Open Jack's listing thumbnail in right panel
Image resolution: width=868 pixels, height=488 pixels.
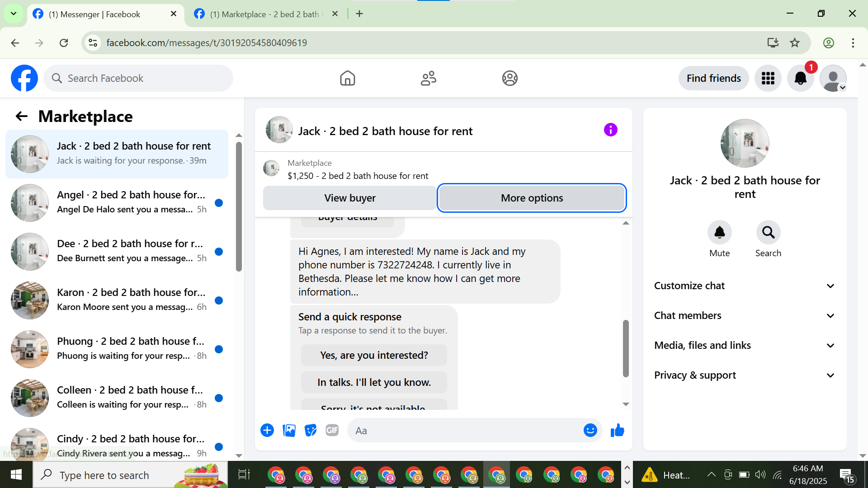(x=745, y=143)
